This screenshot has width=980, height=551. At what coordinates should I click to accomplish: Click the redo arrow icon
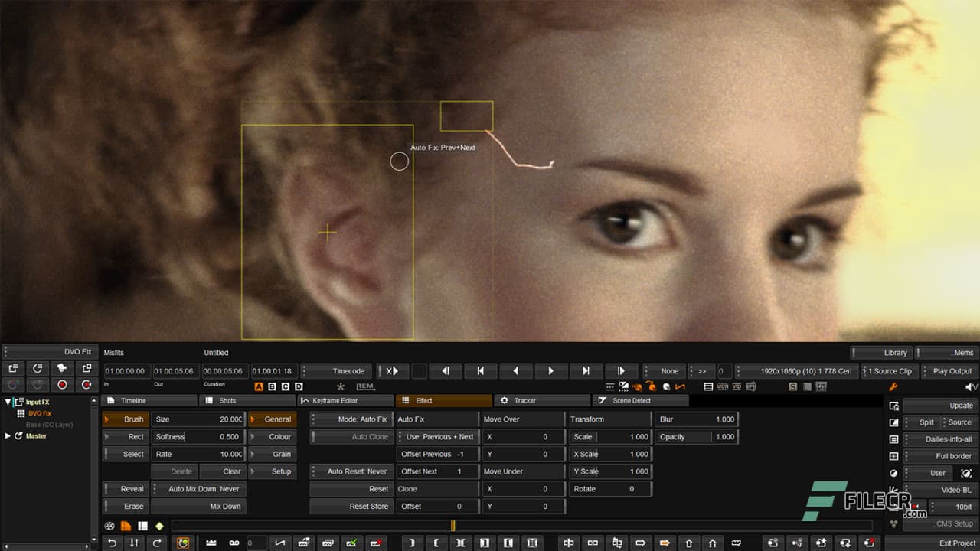157,543
